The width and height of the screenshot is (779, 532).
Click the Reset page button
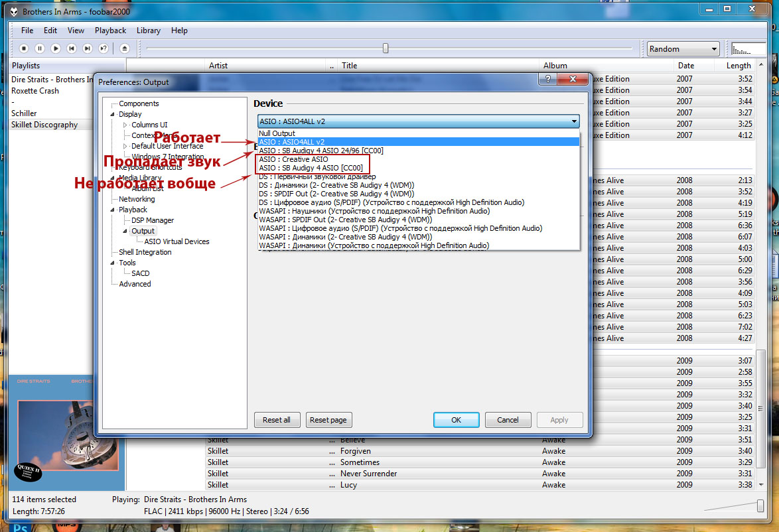(x=328, y=420)
